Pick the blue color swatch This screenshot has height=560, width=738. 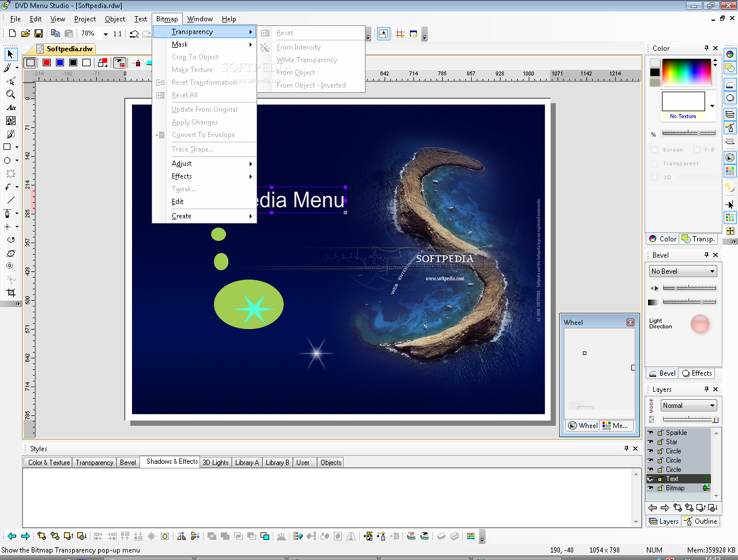coord(60,62)
